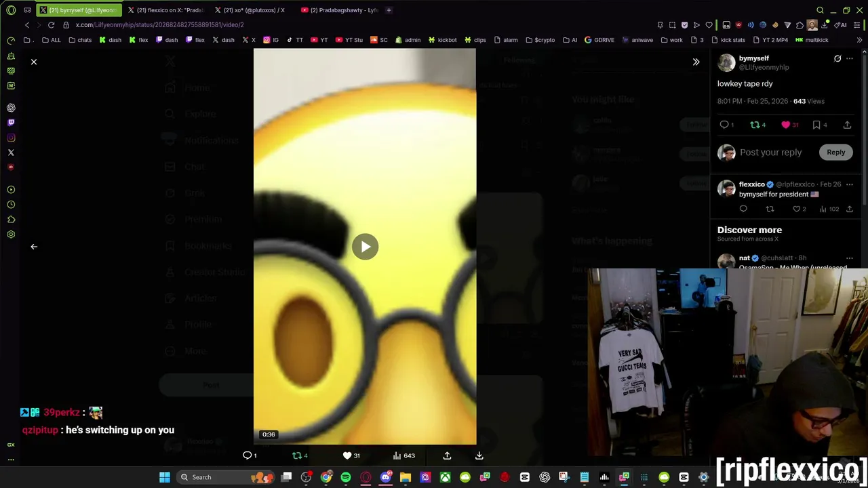Go to previous media with left arrow
Viewport: 868px width, 488px height.
pyautogui.click(x=34, y=247)
